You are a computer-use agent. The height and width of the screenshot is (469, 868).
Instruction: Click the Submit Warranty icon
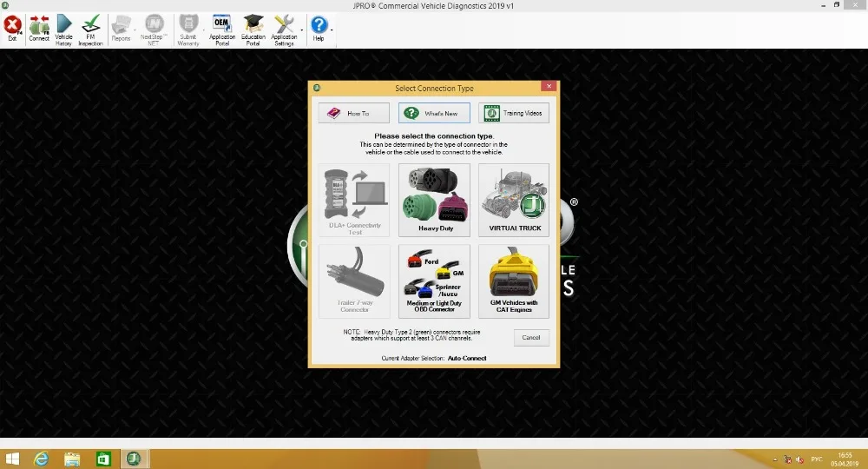(x=188, y=30)
